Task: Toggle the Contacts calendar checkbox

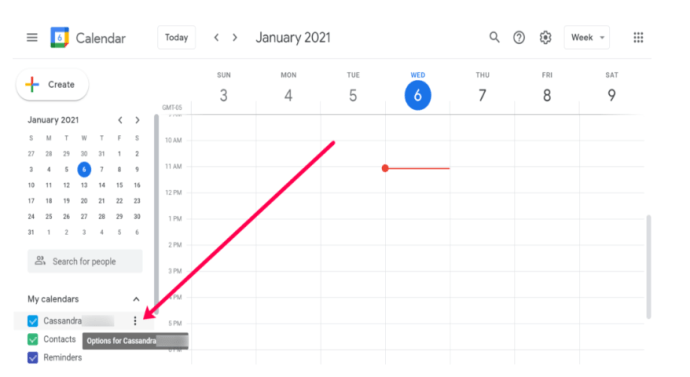Action: pos(33,339)
